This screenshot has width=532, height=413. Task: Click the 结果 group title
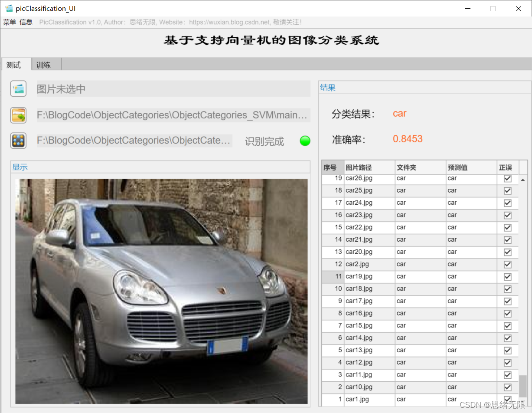point(328,88)
